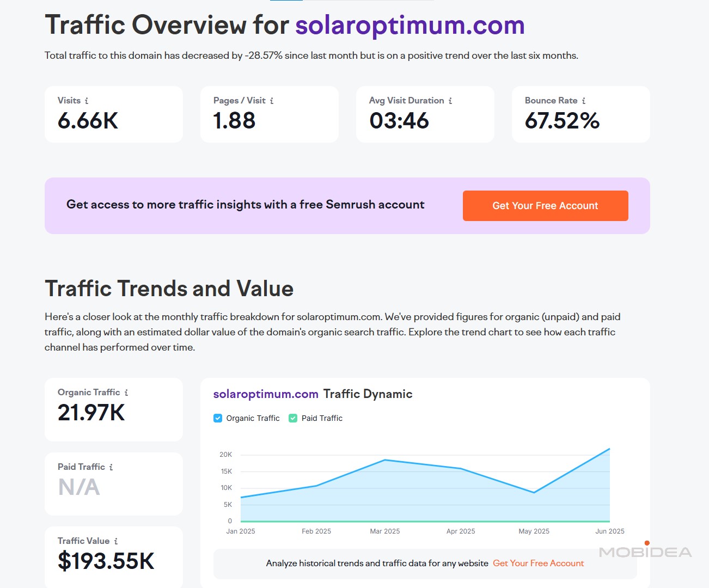
Task: Click the 1.88 pages per visit value
Action: (234, 121)
